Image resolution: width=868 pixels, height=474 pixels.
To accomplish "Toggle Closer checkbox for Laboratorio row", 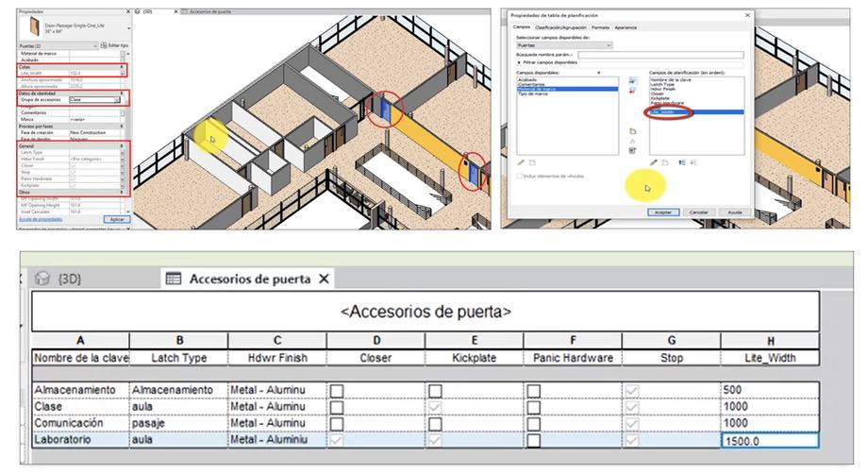I will click(x=337, y=441).
